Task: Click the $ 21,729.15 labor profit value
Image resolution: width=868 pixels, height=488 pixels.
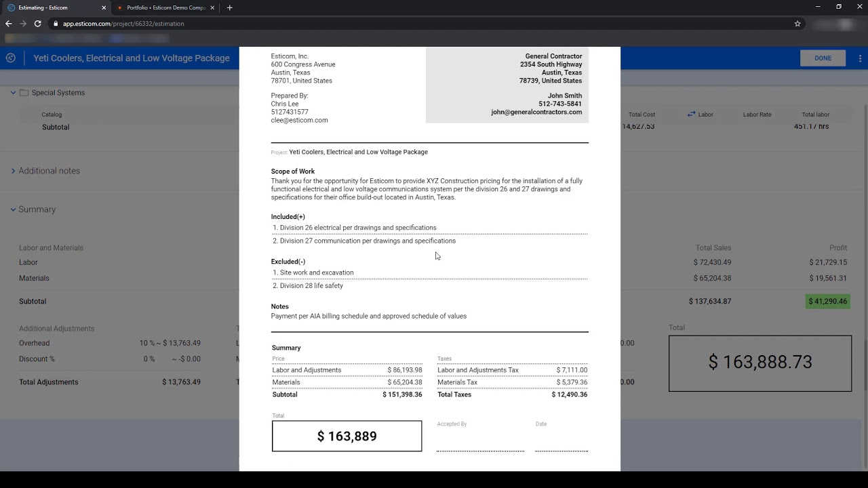Action: coord(828,262)
